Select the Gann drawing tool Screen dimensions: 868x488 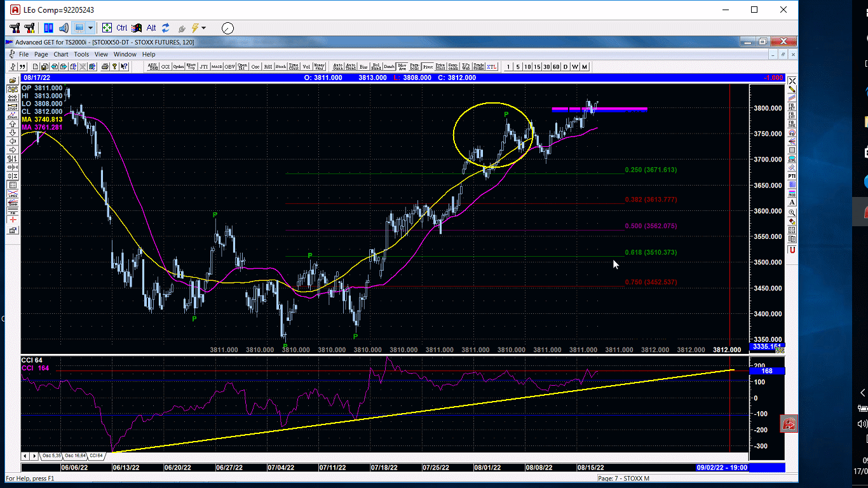(13, 202)
